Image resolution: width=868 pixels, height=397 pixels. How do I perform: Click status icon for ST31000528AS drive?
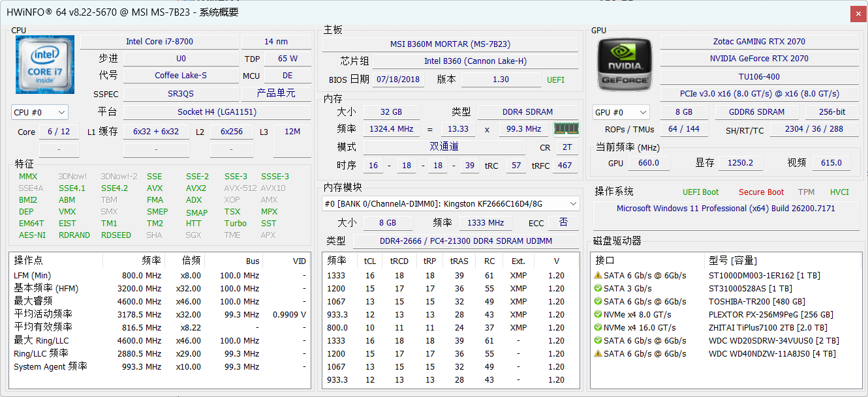pyautogui.click(x=598, y=288)
